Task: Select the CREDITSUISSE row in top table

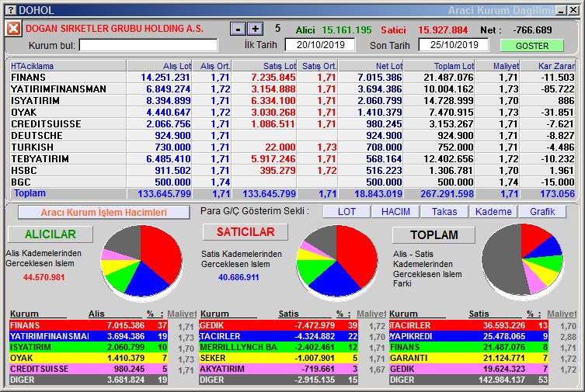Action: [x=292, y=123]
